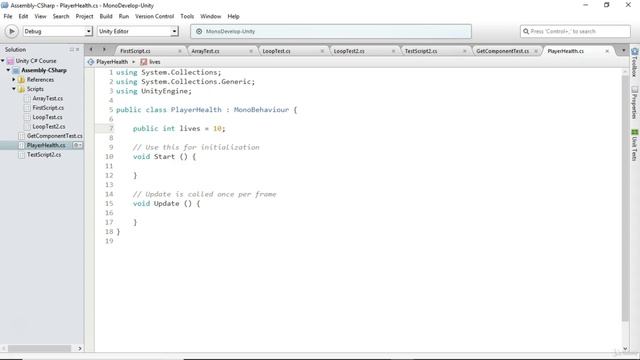Open the Unit Tests side panel
Screen dimensions: 640x360
click(635, 145)
